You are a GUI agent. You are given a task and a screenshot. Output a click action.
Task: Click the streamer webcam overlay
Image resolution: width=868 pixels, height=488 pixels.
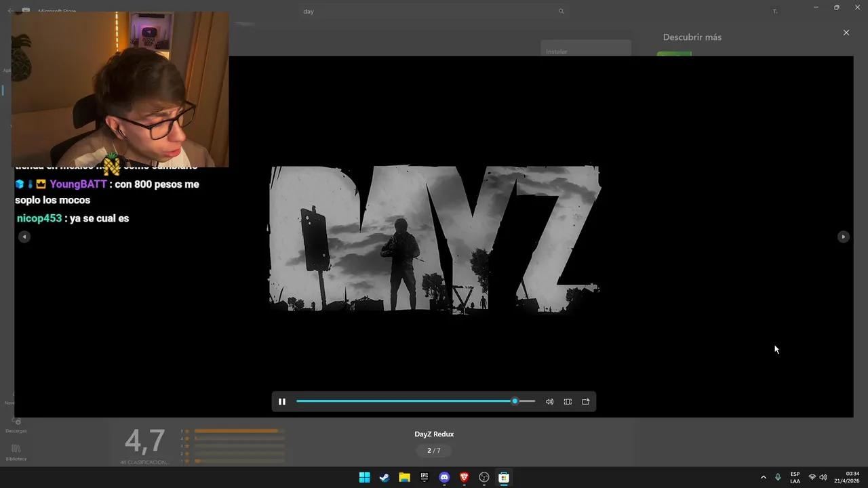pos(120,89)
